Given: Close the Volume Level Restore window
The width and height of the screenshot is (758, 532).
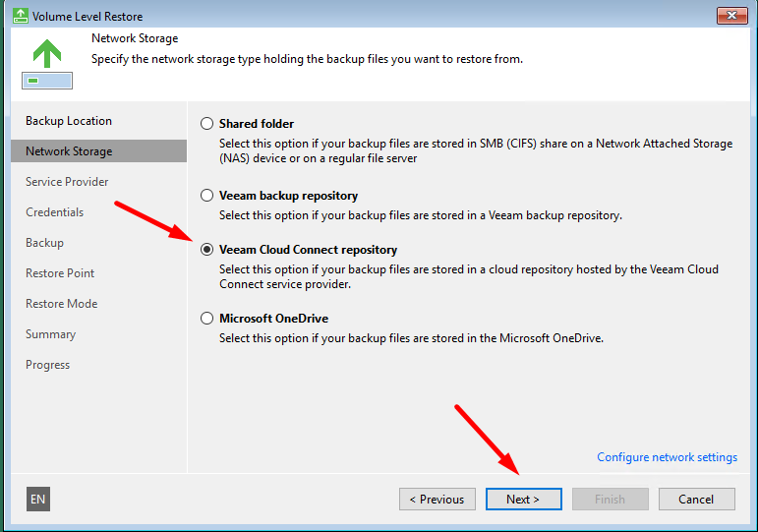Looking at the screenshot, I should 731,16.
